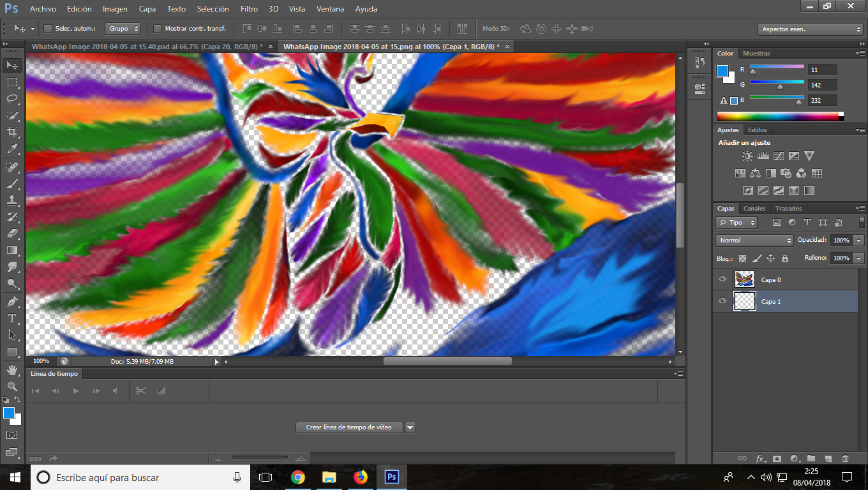Toggle Quick Mask mode
The width and height of the screenshot is (868, 490).
(x=12, y=434)
